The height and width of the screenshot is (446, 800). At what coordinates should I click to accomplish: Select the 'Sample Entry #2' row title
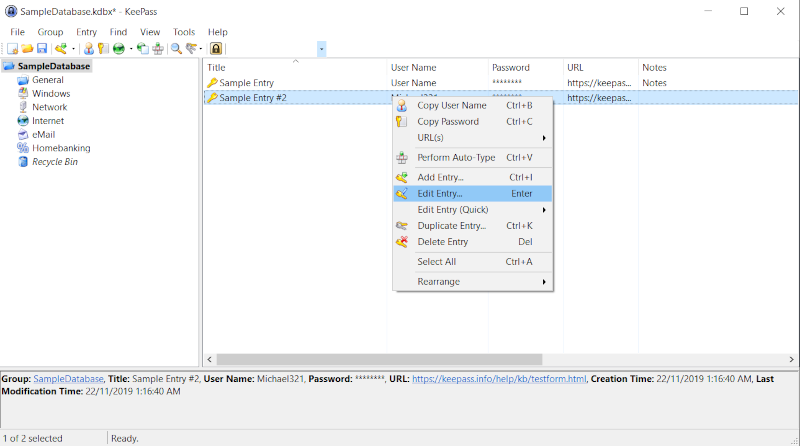253,97
